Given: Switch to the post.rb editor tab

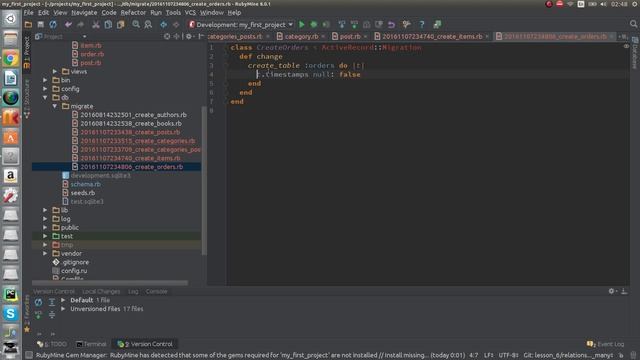Looking at the screenshot, I should [350, 37].
